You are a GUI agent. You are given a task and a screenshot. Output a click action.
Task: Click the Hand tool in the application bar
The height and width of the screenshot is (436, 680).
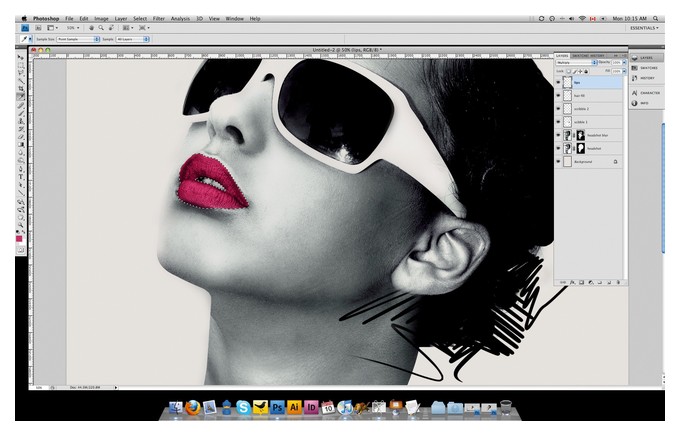[x=92, y=28]
